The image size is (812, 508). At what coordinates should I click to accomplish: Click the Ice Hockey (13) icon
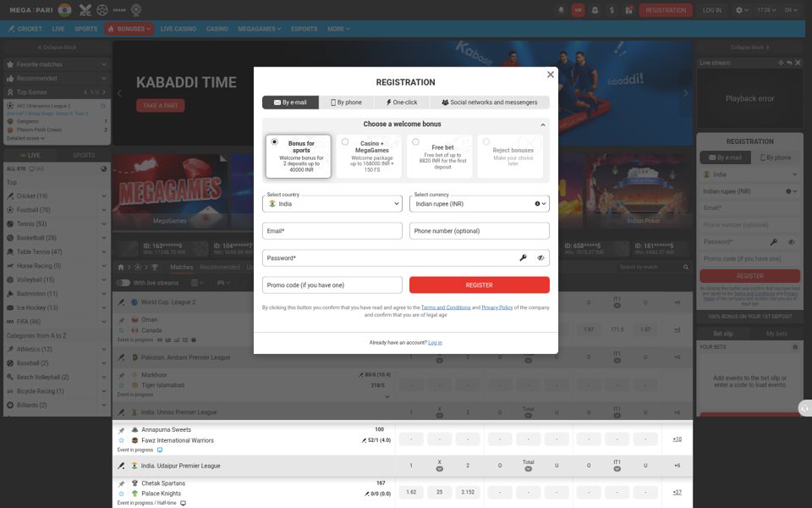tap(10, 308)
